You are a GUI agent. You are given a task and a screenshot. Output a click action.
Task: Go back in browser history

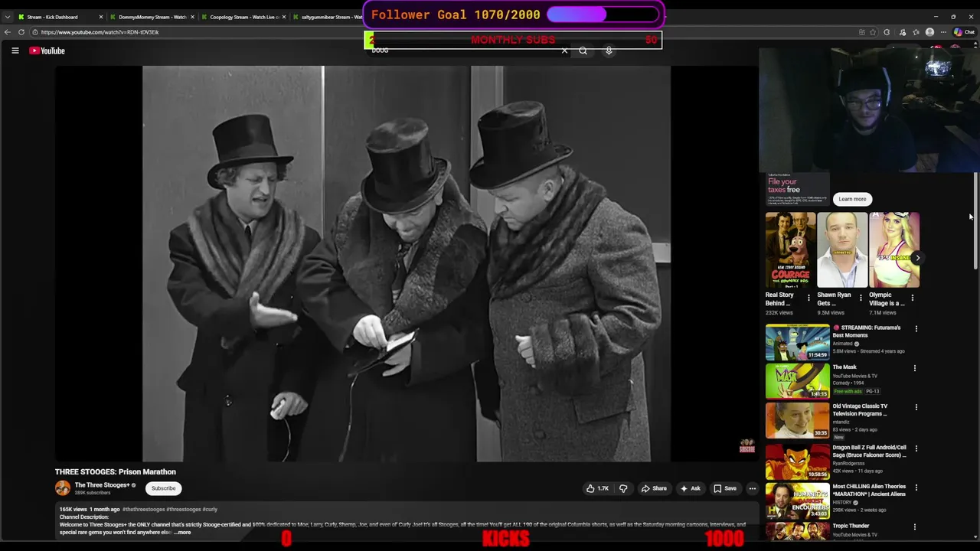pyautogui.click(x=7, y=32)
